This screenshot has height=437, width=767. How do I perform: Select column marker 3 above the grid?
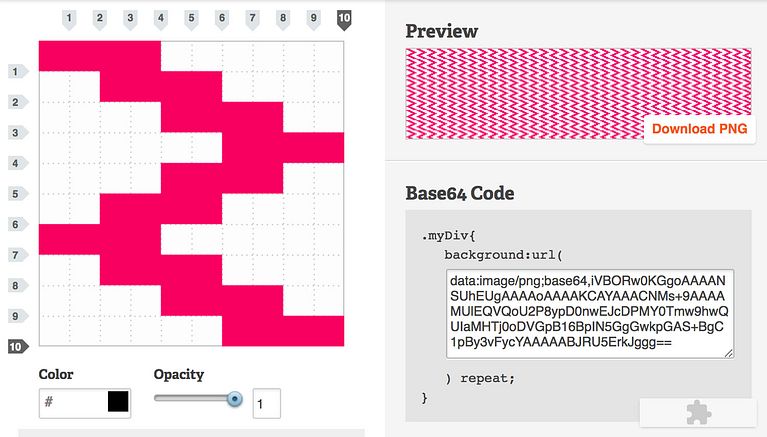(x=130, y=18)
